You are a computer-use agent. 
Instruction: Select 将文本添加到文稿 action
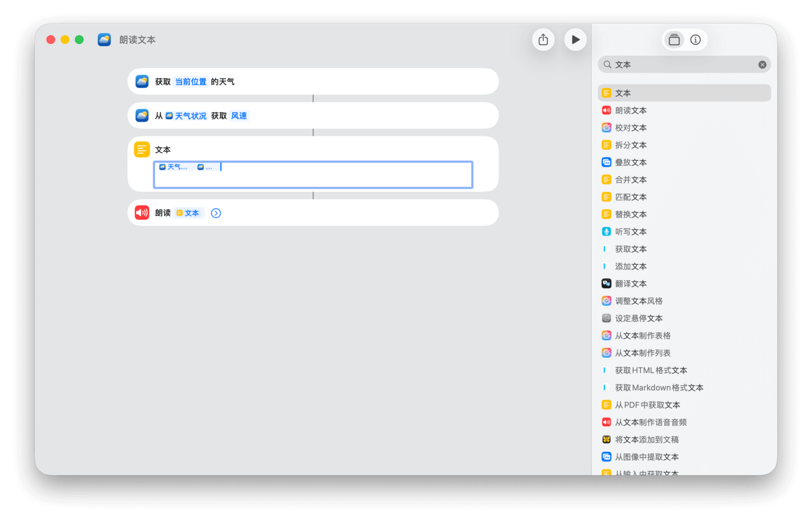pyautogui.click(x=647, y=439)
